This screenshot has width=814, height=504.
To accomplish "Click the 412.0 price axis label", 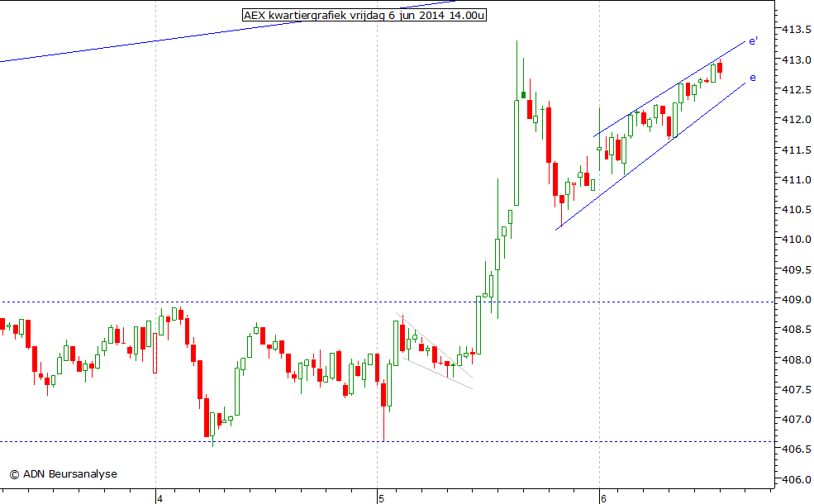I will (x=797, y=119).
